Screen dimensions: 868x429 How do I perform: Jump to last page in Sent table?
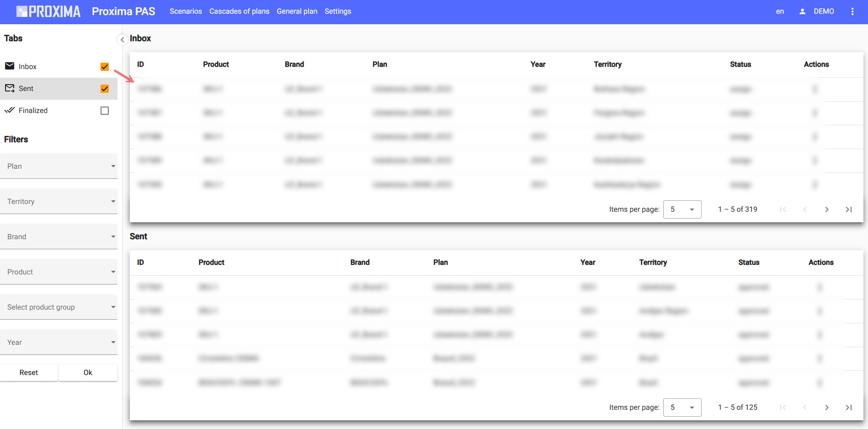848,408
